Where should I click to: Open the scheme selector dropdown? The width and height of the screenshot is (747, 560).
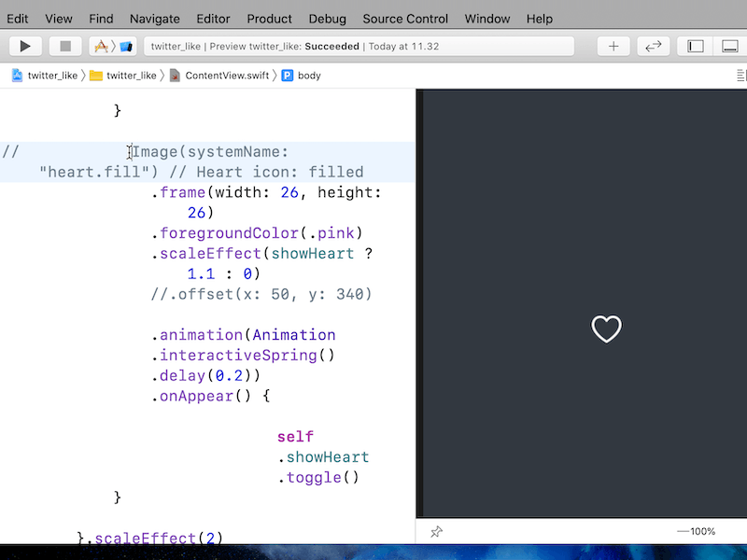112,46
